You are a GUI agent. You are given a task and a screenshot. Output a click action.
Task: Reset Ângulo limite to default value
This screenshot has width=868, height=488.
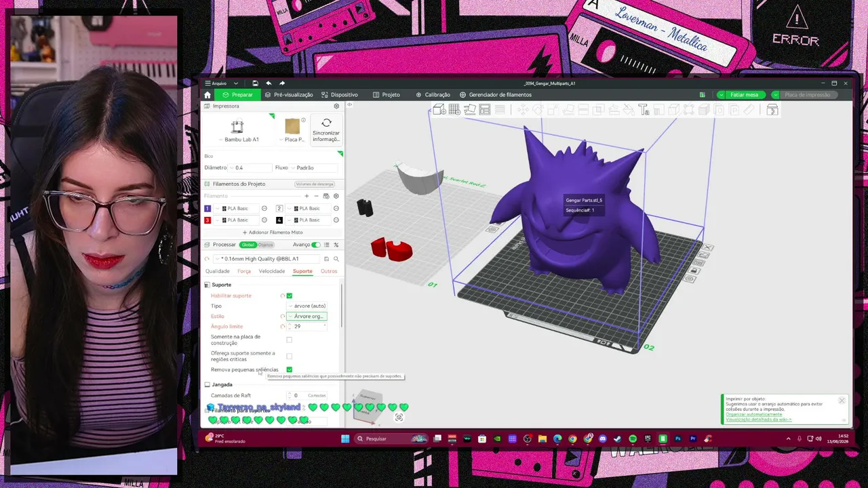tap(282, 327)
